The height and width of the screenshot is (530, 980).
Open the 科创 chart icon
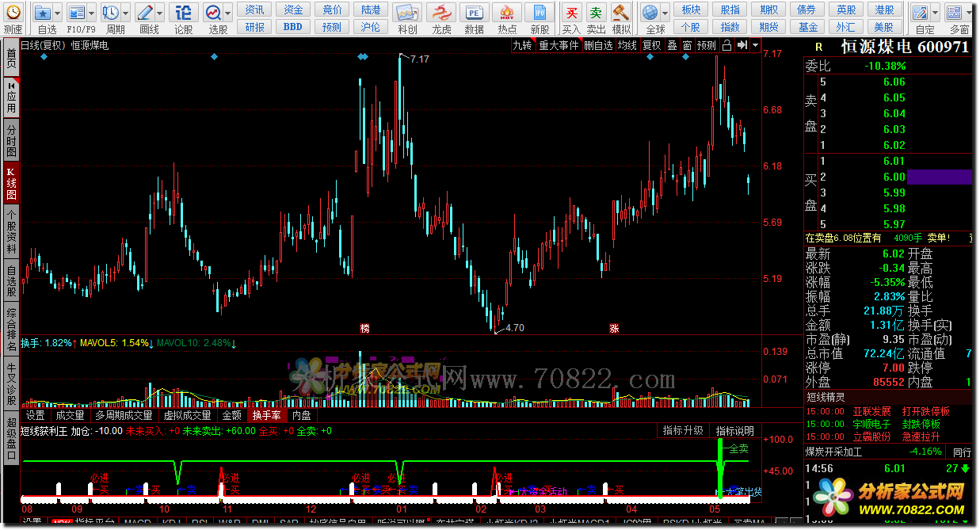pos(407,13)
